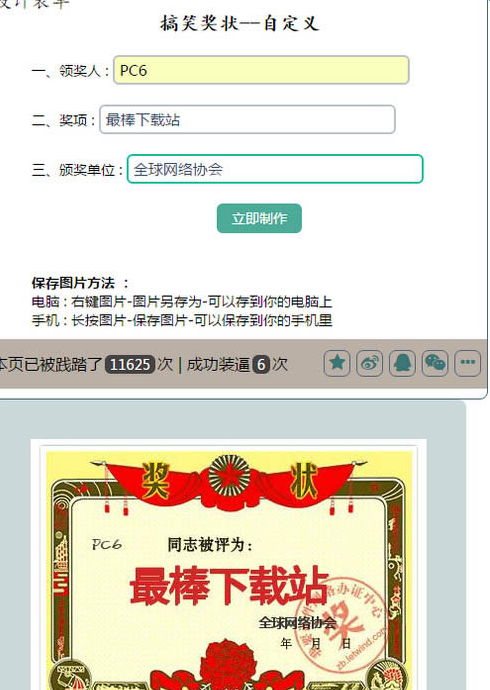This screenshot has width=490, height=690.
Task: Click the 电脑 save instructions line
Action: pyautogui.click(x=182, y=302)
